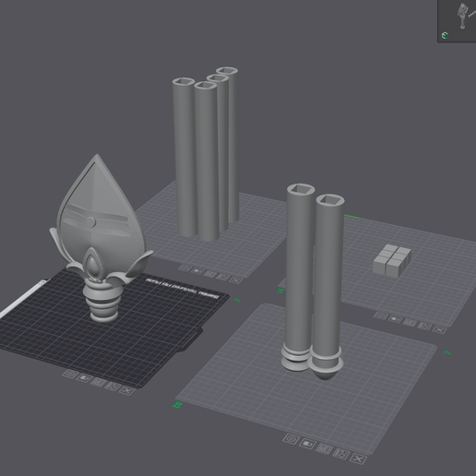Toggle the lock icon on the dark textured plate
The height and width of the screenshot is (476, 476).
pos(84,378)
